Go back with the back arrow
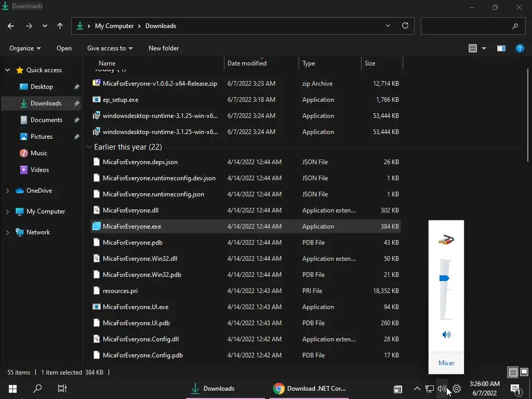The width and height of the screenshot is (532, 399). tap(11, 26)
